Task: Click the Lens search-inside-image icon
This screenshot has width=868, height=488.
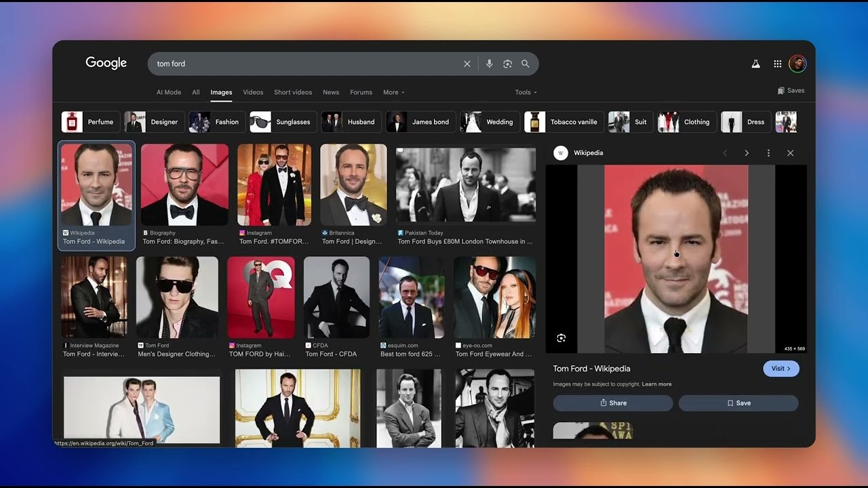Action: (x=561, y=338)
